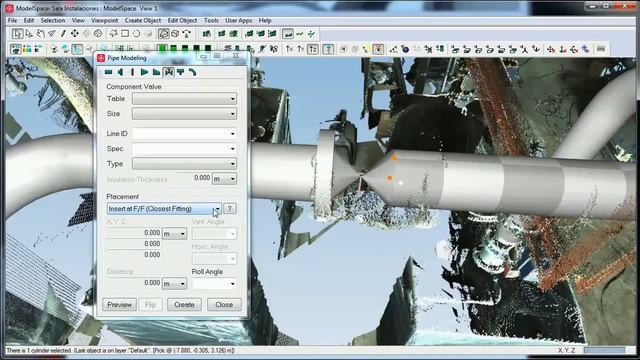Viewport: 640px width, 360px height.
Task: Click the Close button in Pipe Modeling
Action: coord(224,304)
